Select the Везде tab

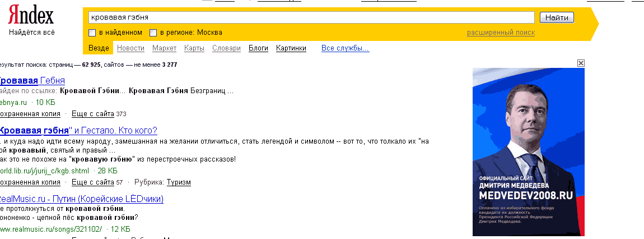click(x=99, y=48)
